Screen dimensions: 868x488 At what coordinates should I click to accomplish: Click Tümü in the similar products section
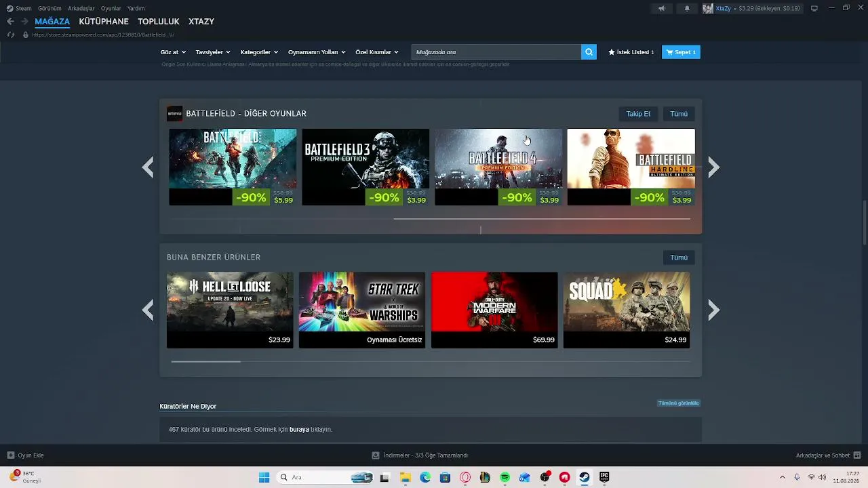pos(679,258)
